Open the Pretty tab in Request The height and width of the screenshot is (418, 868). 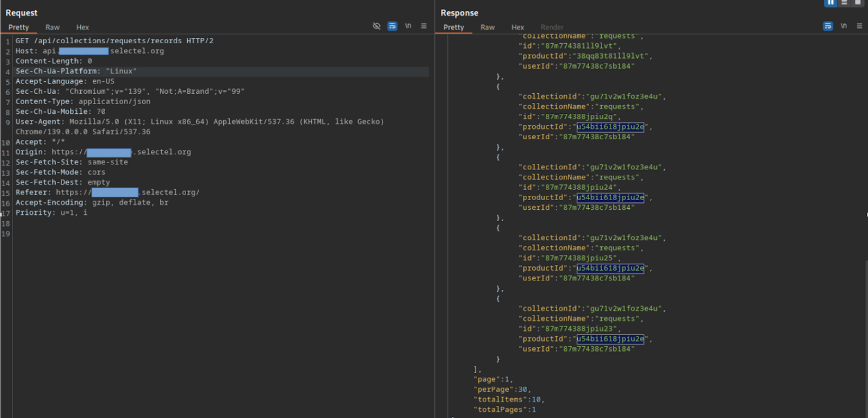pos(19,27)
